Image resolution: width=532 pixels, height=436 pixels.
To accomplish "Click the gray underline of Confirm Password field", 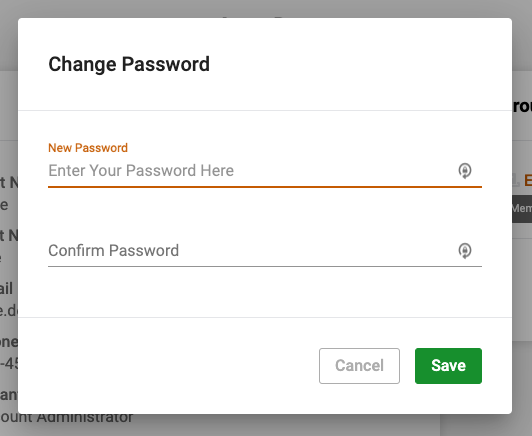I will point(265,267).
